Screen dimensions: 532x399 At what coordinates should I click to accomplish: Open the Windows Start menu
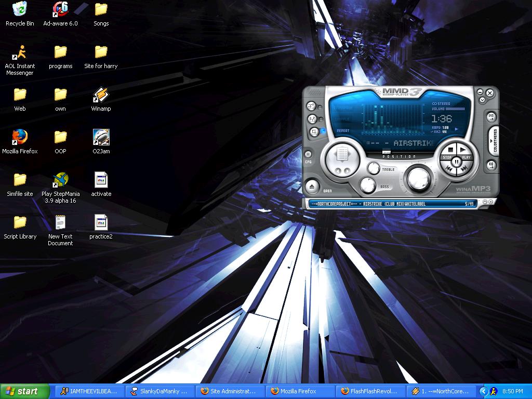pyautogui.click(x=25, y=391)
